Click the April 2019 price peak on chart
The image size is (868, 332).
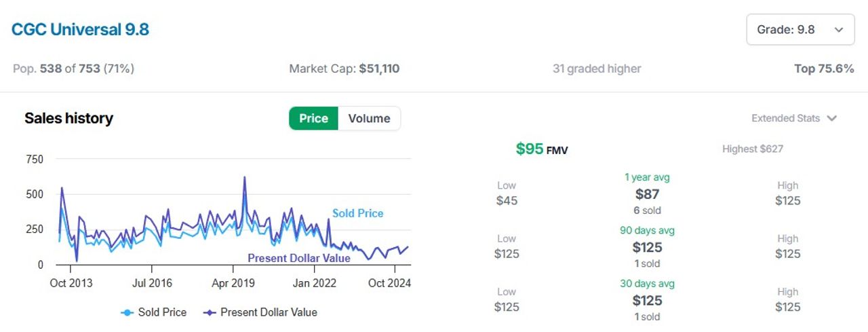click(x=244, y=178)
